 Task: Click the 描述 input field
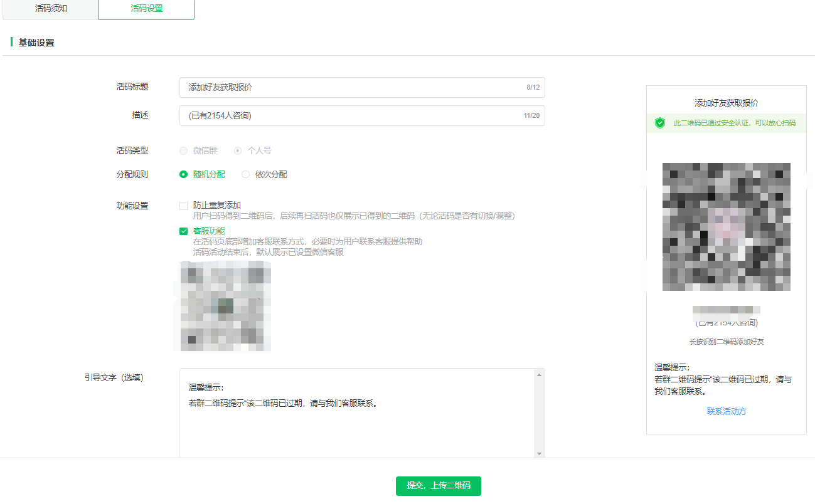click(x=362, y=115)
